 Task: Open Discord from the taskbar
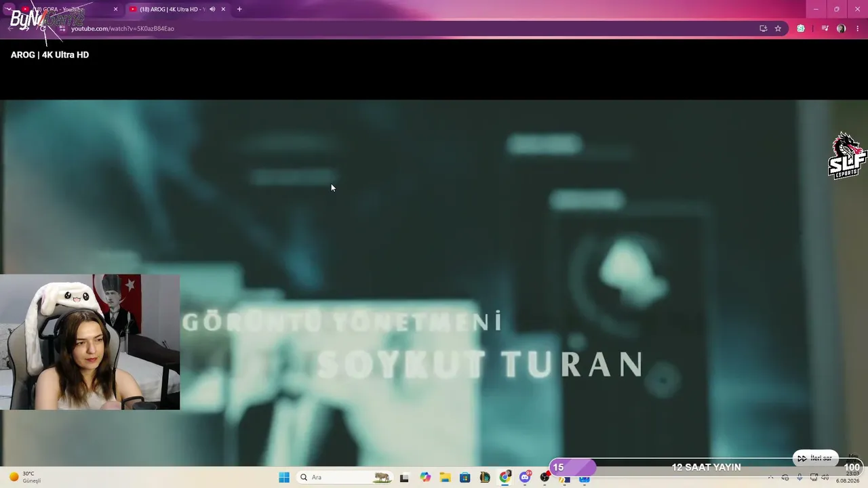(525, 477)
